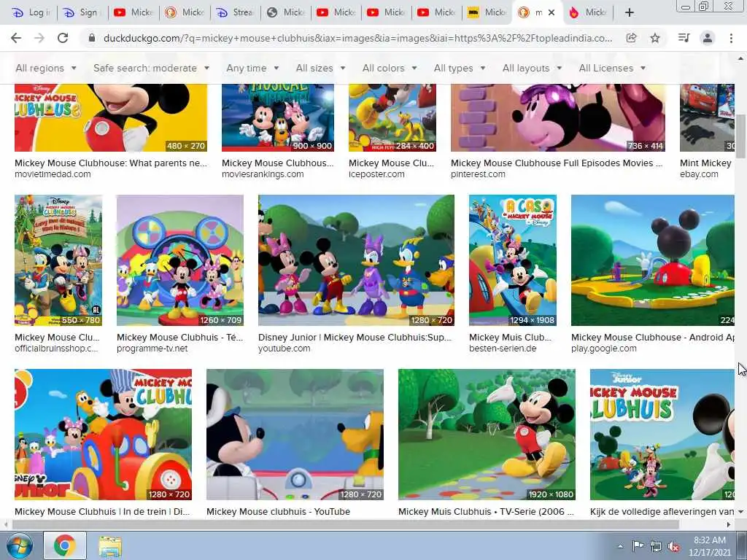Switch to the last Mick tab with flame icon
Image resolution: width=747 pixels, height=560 pixels.
588,13
